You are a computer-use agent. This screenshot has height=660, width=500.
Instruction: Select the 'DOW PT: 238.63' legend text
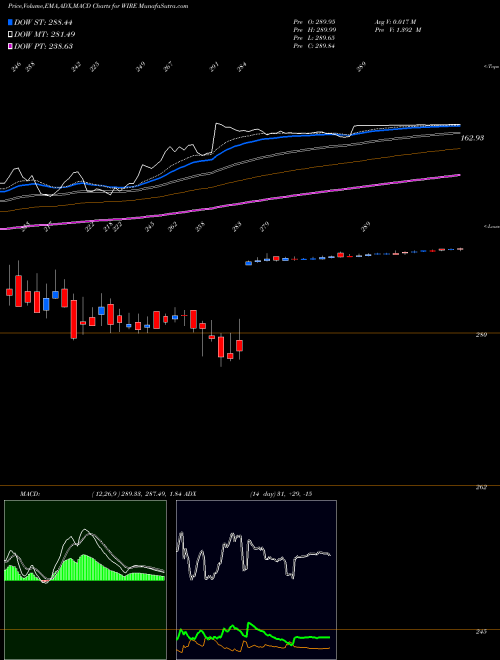[43, 46]
